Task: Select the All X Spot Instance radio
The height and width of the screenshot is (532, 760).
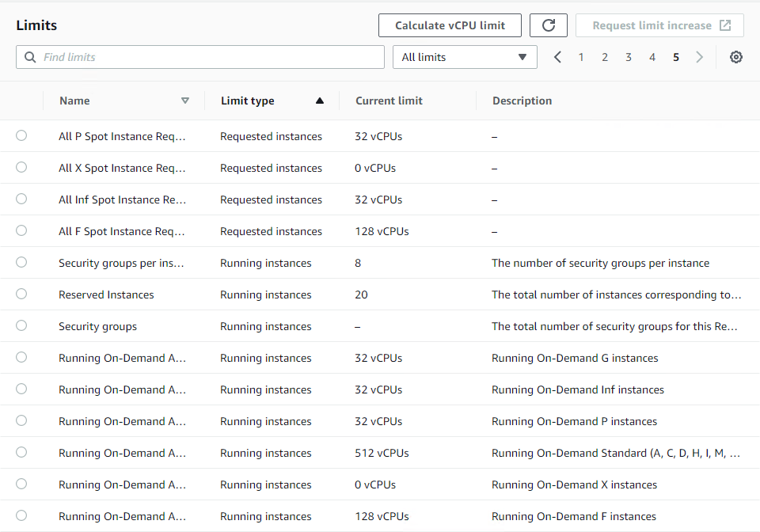Action: 21,167
